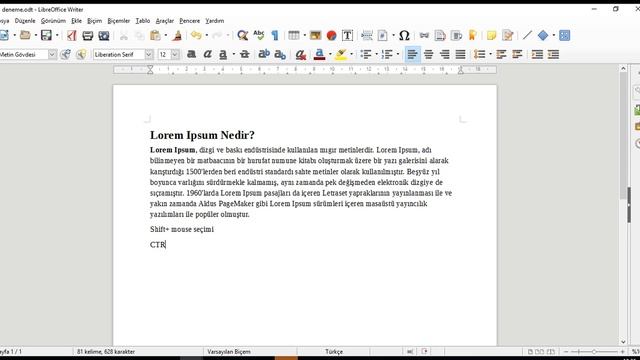Insert a chart with the pie chart icon

(x=331, y=36)
